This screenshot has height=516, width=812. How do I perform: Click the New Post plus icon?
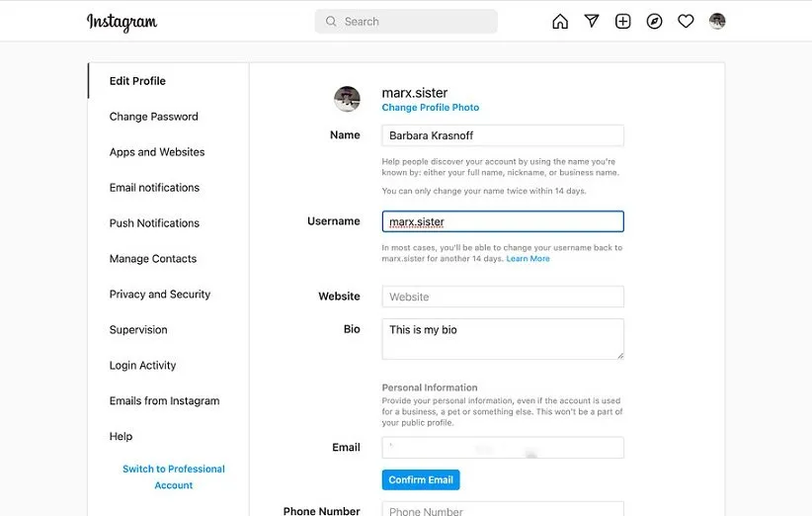coord(623,22)
